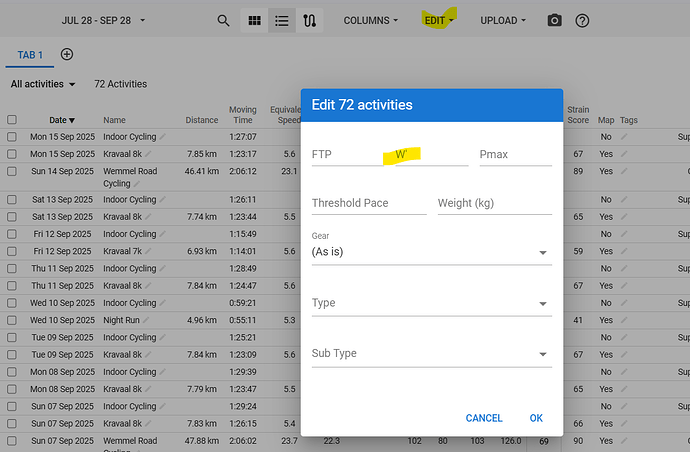Open the All activities filter dropdown
Image resolution: width=690 pixels, height=452 pixels.
[43, 84]
